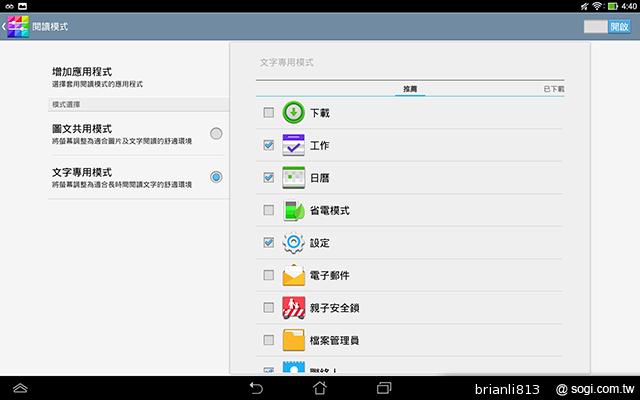
Task: Check the 下載 checkbox
Action: coord(269,112)
